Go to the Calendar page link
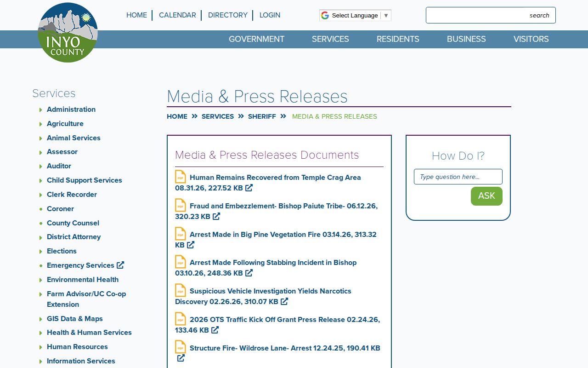588x368 pixels. coord(177,15)
